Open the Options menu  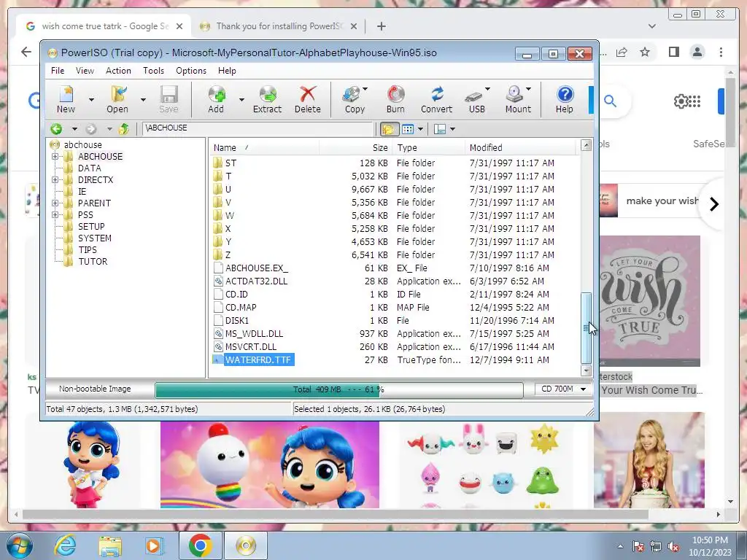(191, 71)
